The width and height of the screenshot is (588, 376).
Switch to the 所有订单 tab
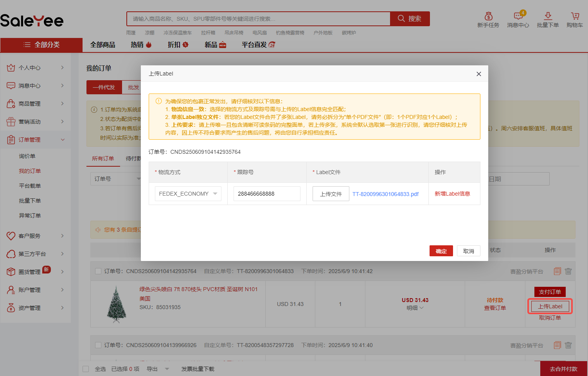pyautogui.click(x=103, y=158)
